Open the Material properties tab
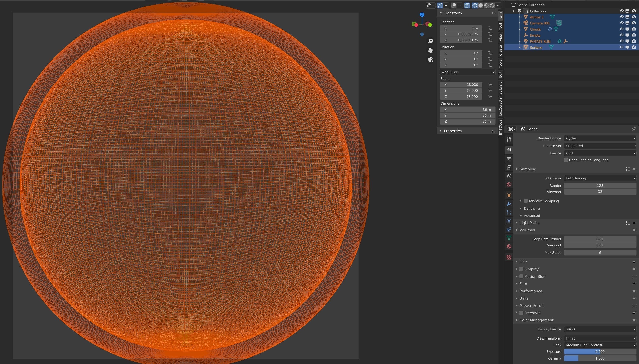The image size is (639, 364). 509,247
